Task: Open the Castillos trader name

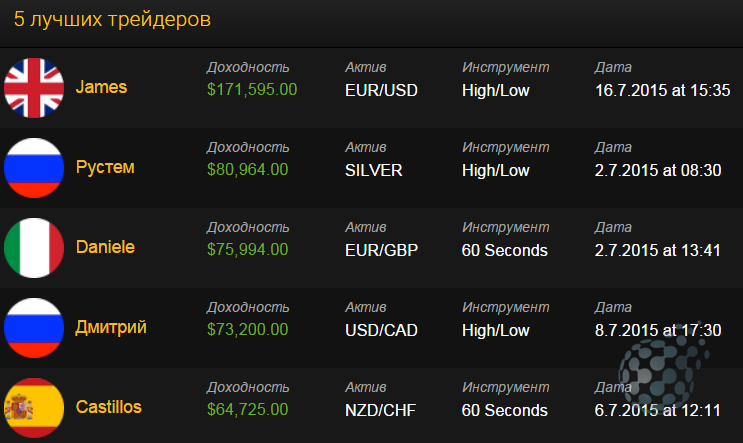Action: point(109,407)
